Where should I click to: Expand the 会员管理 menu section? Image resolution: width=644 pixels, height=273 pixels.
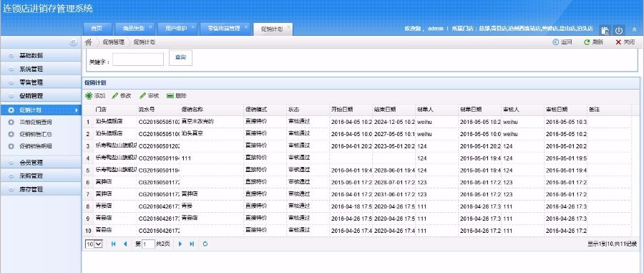41,163
